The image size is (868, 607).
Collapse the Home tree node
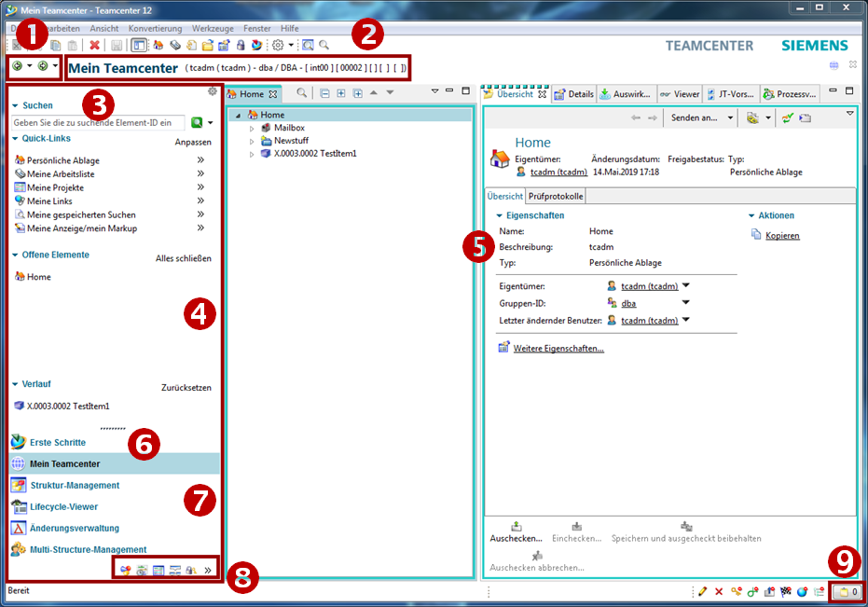(241, 116)
